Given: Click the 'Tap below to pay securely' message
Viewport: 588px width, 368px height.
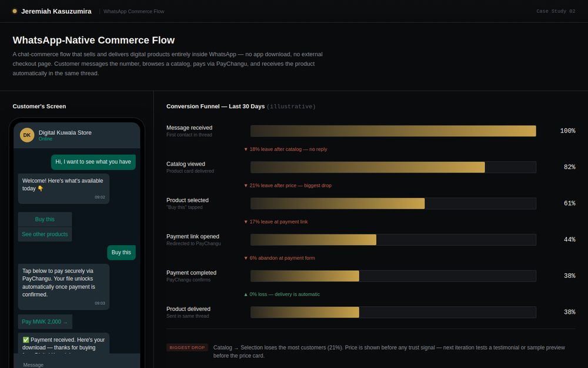Looking at the screenshot, I should click(64, 287).
